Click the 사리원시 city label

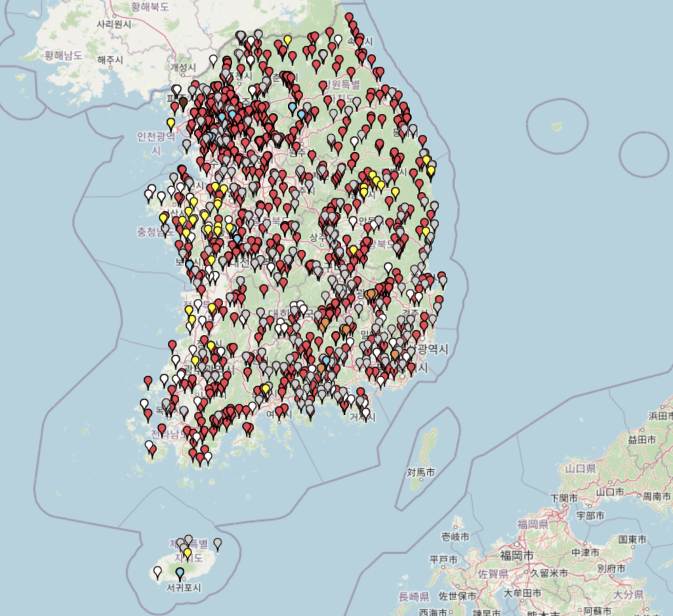click(x=114, y=24)
